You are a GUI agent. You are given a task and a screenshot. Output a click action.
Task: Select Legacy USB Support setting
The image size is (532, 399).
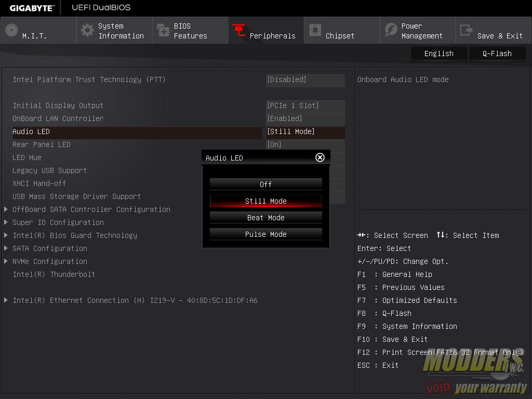49,170
